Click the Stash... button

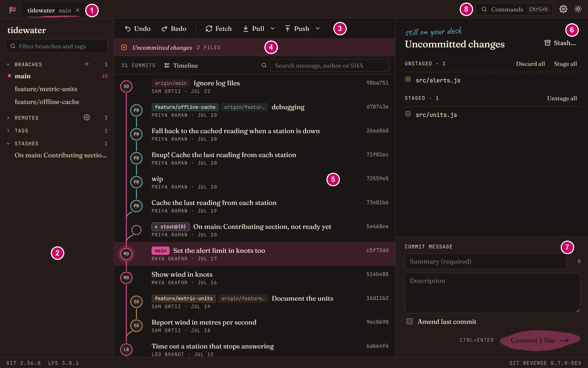tap(560, 43)
